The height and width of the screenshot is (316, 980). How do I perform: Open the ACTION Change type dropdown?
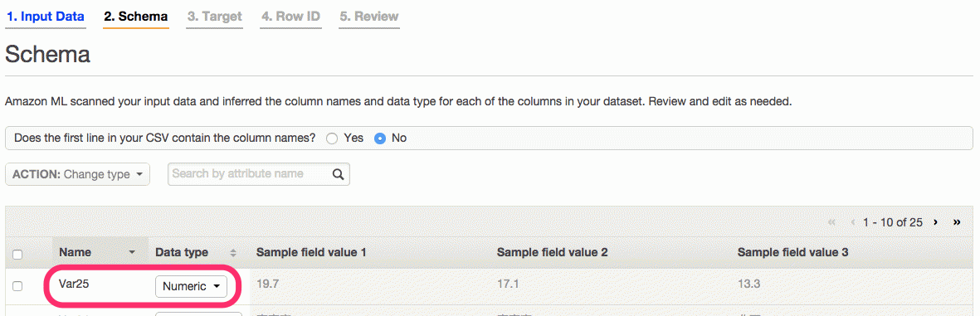click(77, 174)
